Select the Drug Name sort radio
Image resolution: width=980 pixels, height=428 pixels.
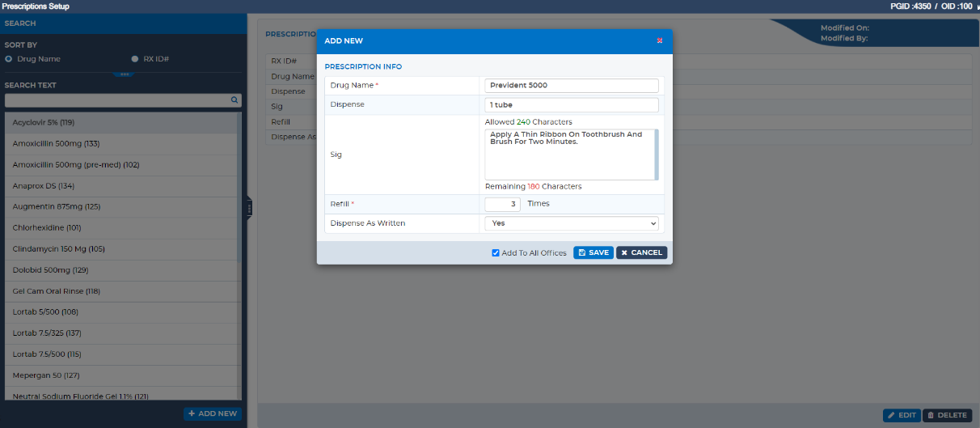pyautogui.click(x=8, y=59)
